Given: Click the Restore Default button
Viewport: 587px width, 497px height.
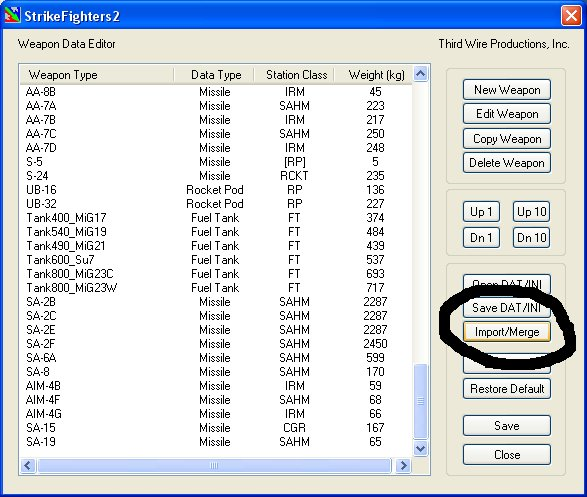Looking at the screenshot, I should tap(507, 388).
